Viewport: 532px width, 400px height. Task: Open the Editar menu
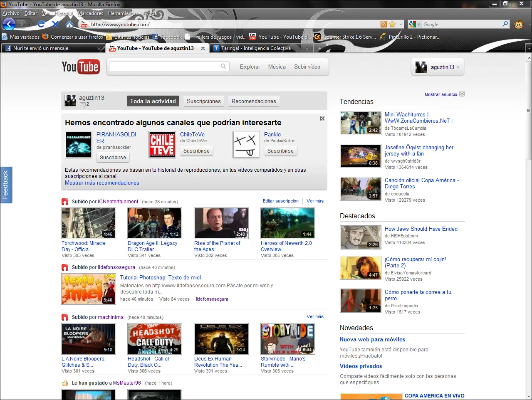[x=31, y=13]
